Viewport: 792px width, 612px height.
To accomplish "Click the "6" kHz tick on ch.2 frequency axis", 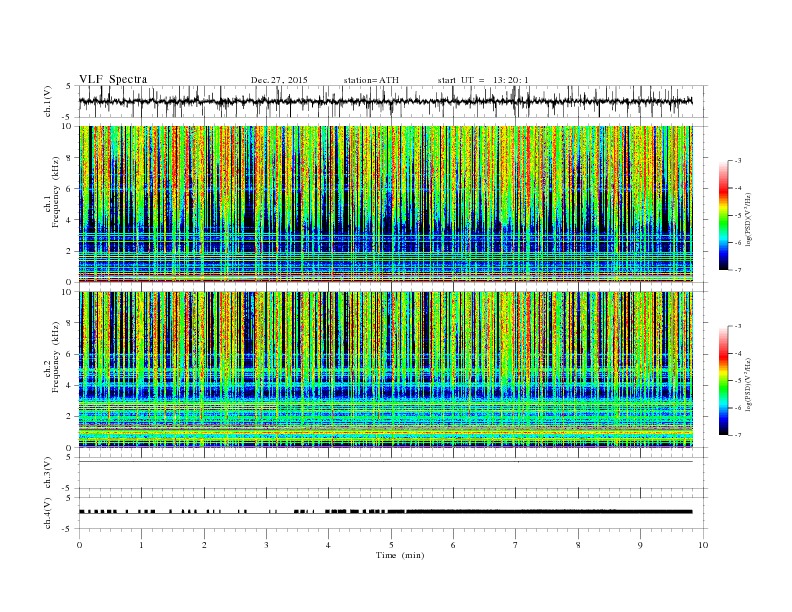I will pos(70,354).
